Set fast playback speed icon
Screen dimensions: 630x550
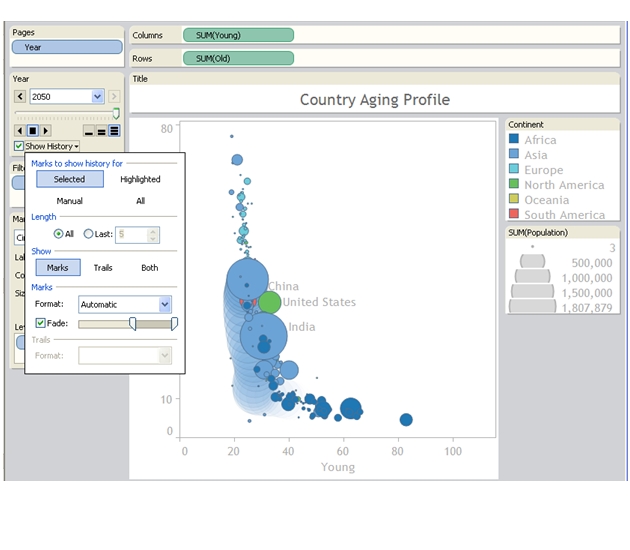(x=114, y=131)
